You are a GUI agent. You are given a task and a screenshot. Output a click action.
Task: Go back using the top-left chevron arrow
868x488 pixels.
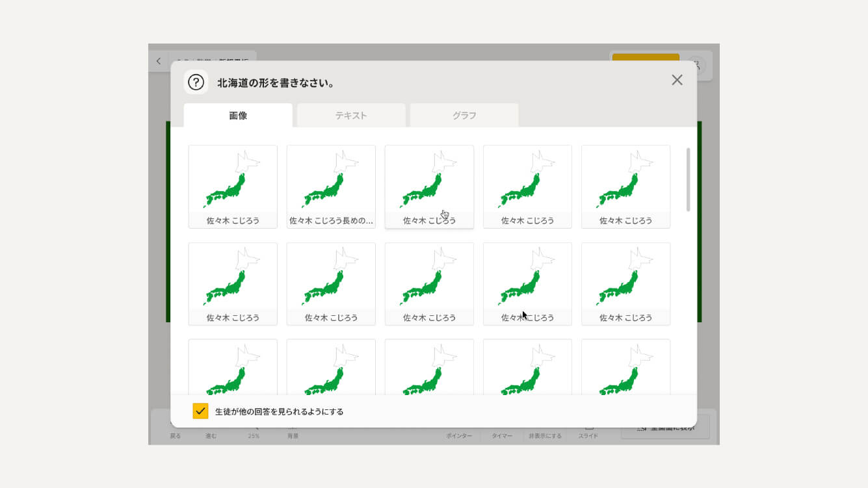coord(159,62)
